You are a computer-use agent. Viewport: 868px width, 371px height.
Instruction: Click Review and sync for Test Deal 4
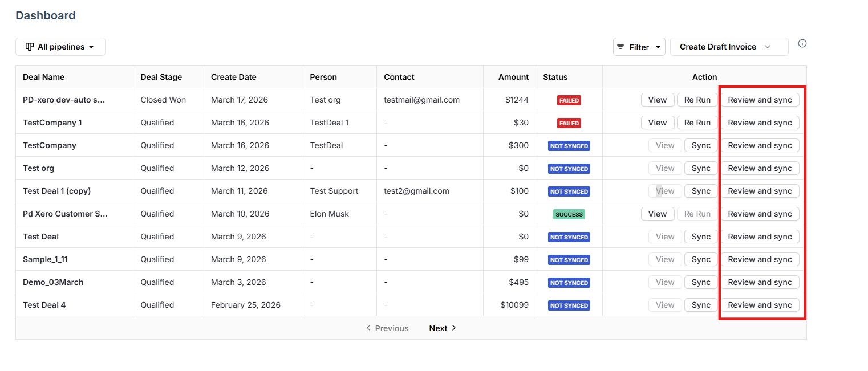[760, 304]
